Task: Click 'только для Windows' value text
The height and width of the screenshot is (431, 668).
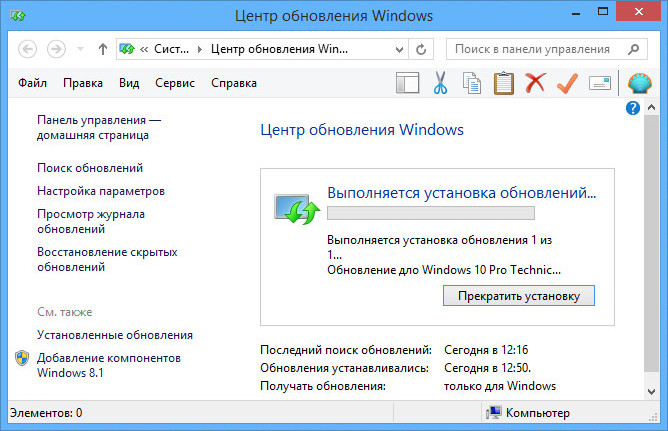Action: tap(500, 386)
